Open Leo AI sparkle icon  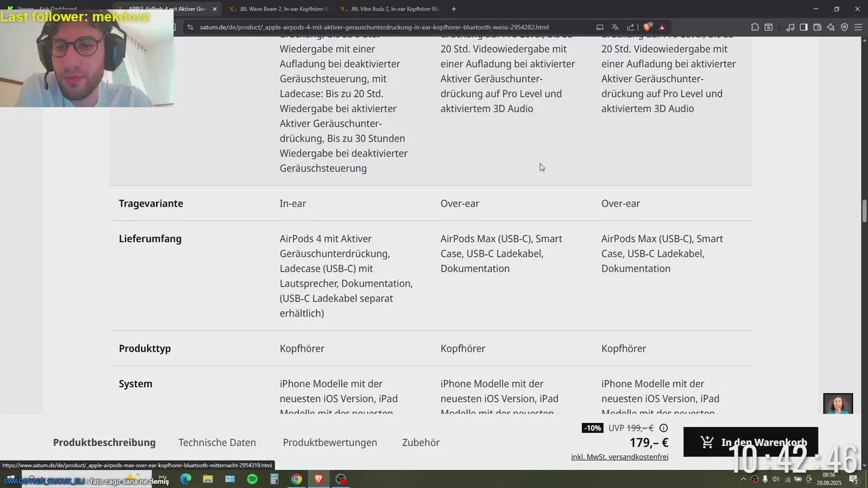831,27
